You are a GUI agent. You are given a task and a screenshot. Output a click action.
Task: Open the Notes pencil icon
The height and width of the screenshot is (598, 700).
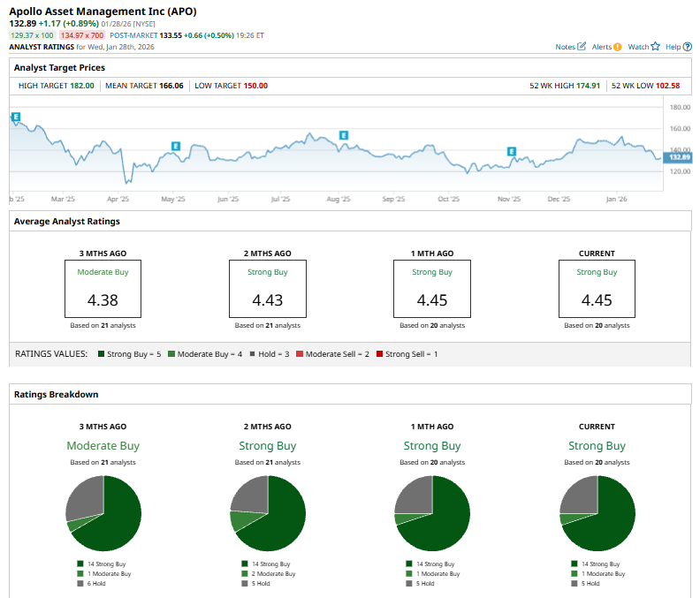582,47
